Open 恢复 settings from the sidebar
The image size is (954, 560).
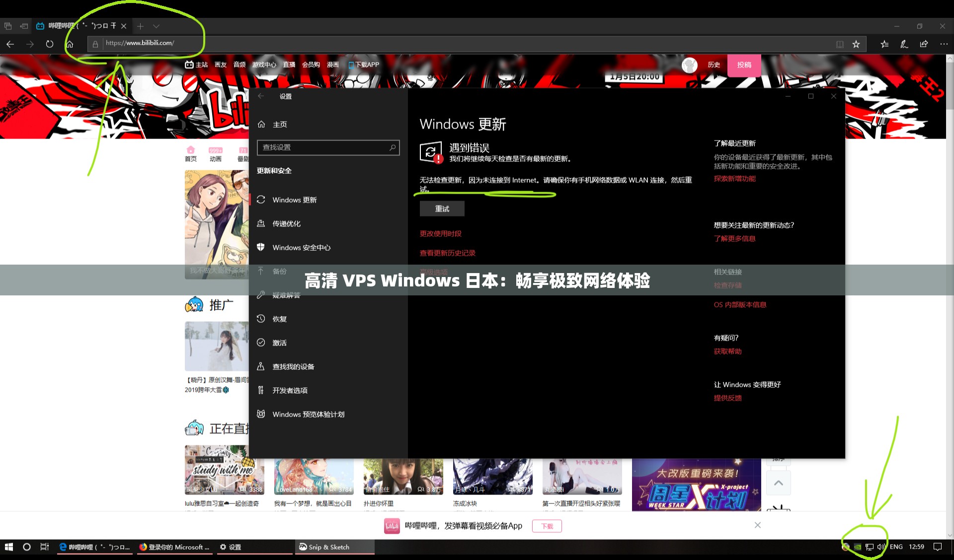click(x=280, y=319)
